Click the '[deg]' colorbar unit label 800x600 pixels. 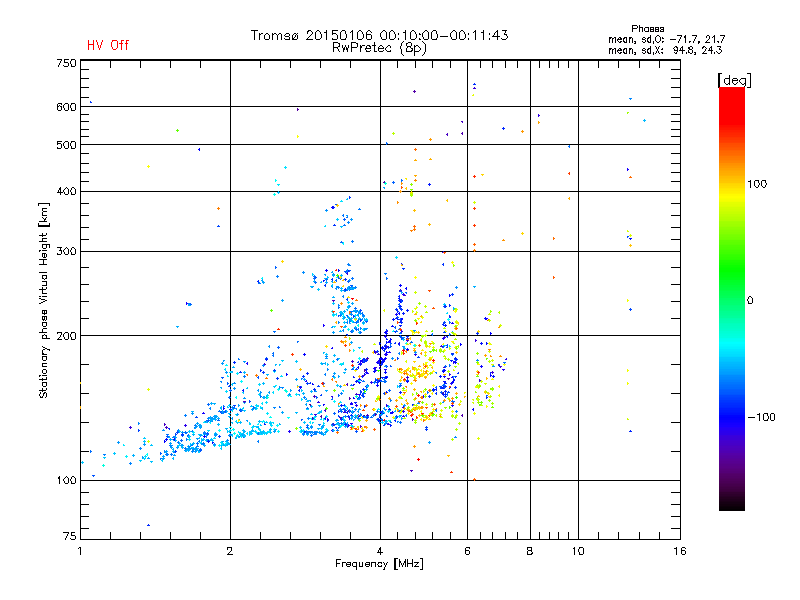(734, 80)
